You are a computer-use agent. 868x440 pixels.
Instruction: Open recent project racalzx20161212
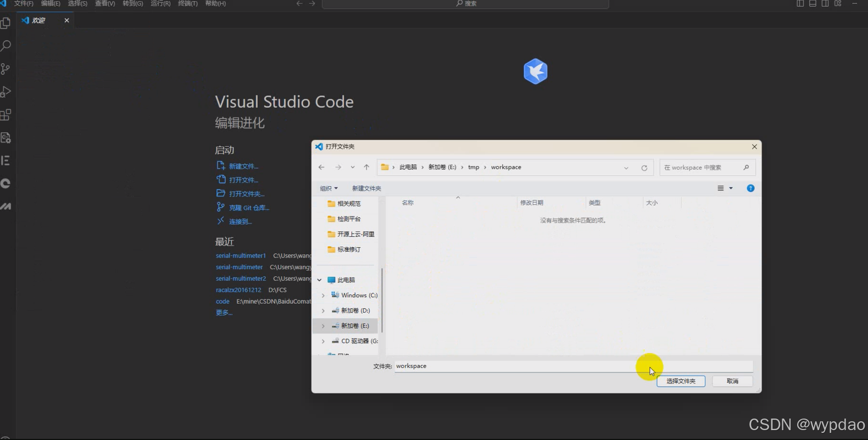238,290
